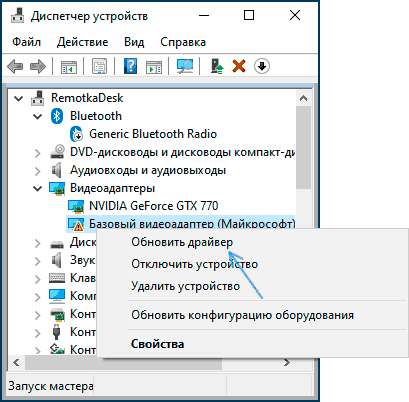Expand Аудиовходы и аудиовыходы category

point(38,171)
